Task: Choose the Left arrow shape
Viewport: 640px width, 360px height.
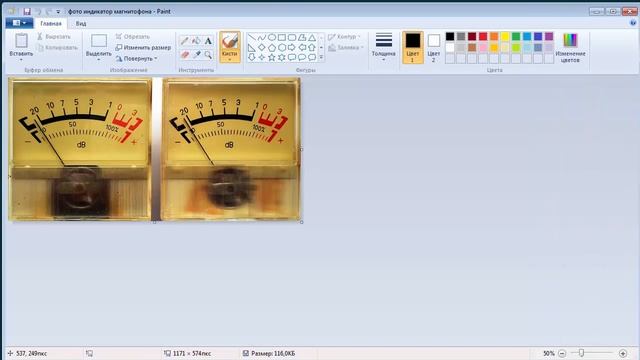Action: tap(302, 47)
